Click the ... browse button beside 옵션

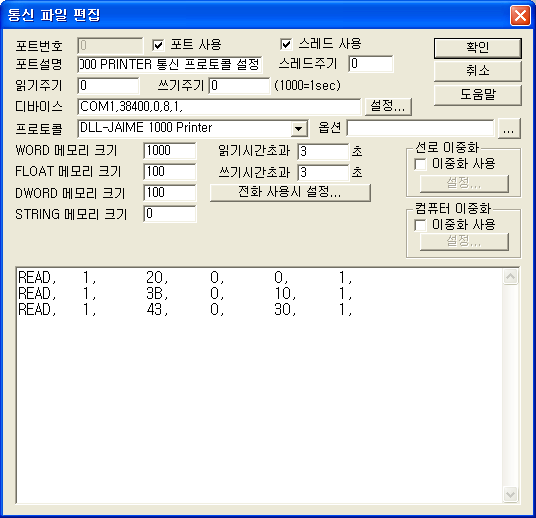509,129
